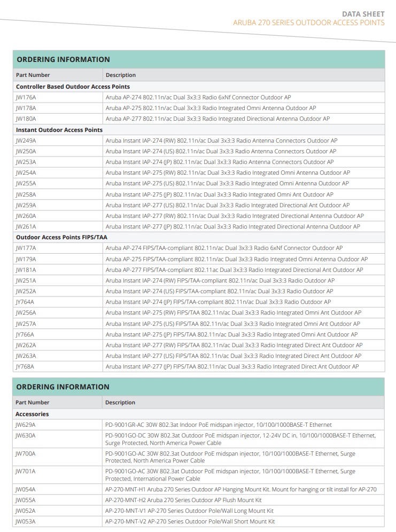Select the JW630A accessory part number

coord(26,435)
